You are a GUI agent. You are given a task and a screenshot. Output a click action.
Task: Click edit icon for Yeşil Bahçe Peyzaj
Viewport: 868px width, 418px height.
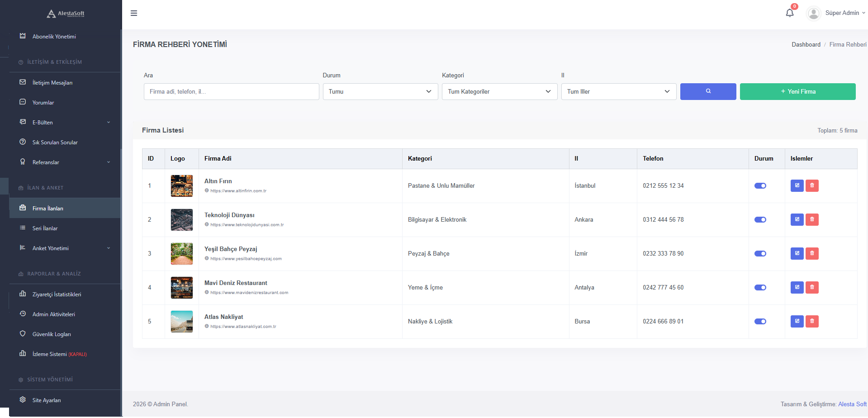tap(797, 253)
